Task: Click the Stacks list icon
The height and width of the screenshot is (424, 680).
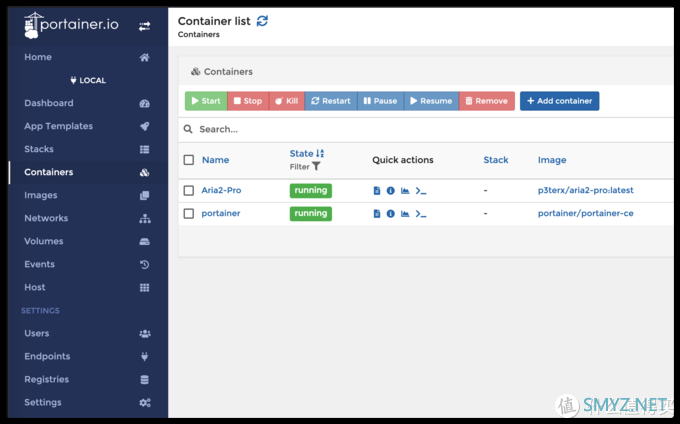Action: (x=144, y=150)
